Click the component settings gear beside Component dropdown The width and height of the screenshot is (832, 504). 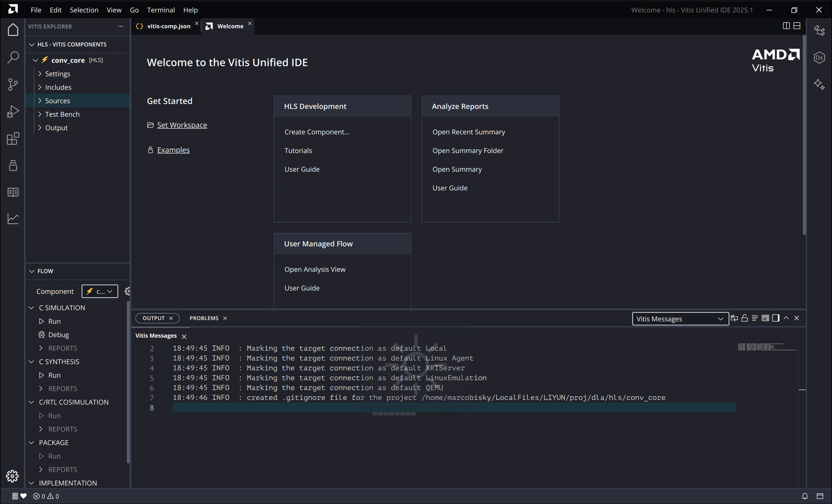[x=127, y=291]
